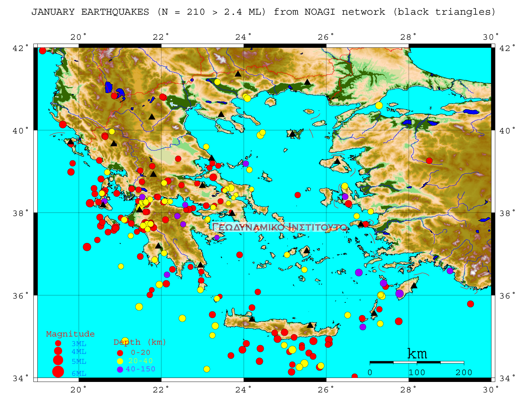532x405 pixels.
Task: Click the 0 mark on the scale bar
Action: [370, 372]
